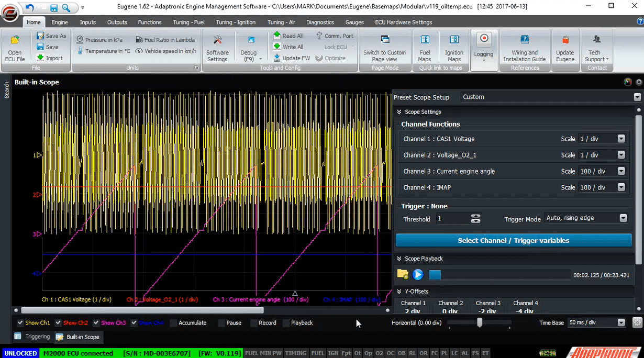Click the Undo arrow in quick access bar

point(30,7)
